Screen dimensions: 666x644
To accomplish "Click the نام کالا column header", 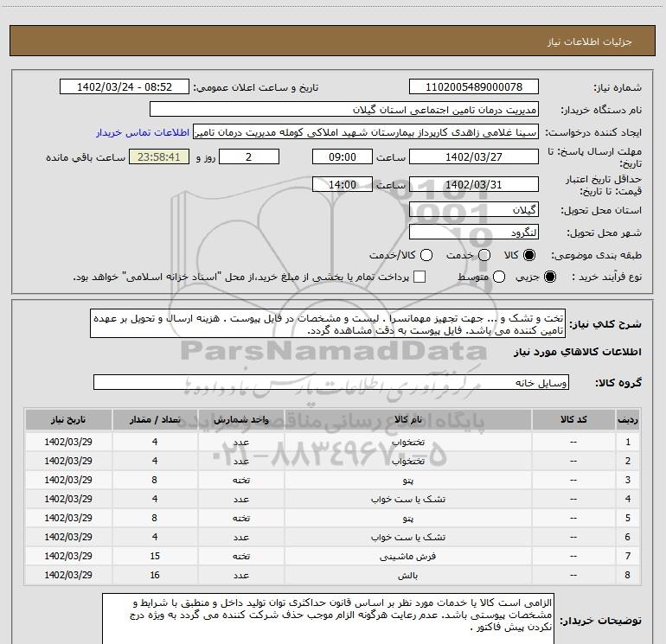I will pos(407,419).
